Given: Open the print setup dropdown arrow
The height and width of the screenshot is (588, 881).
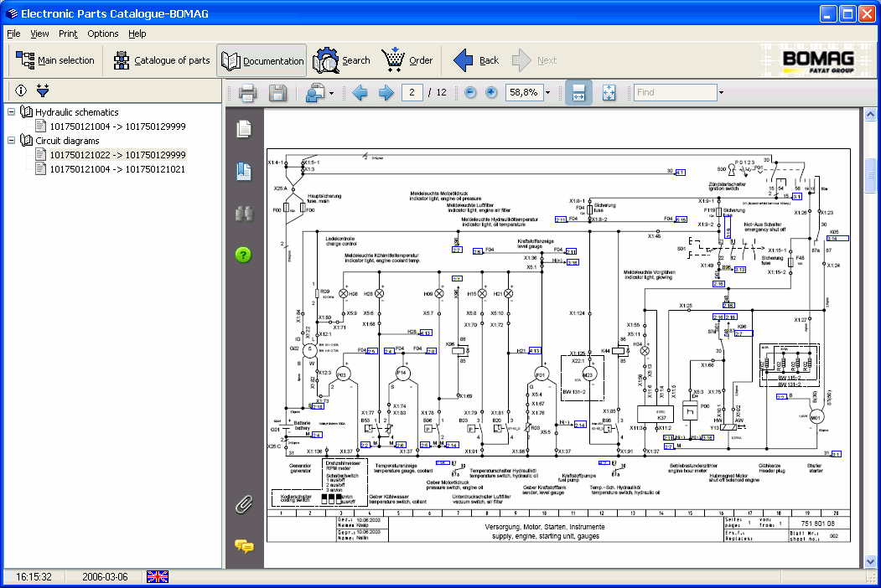Looking at the screenshot, I should (x=331, y=93).
